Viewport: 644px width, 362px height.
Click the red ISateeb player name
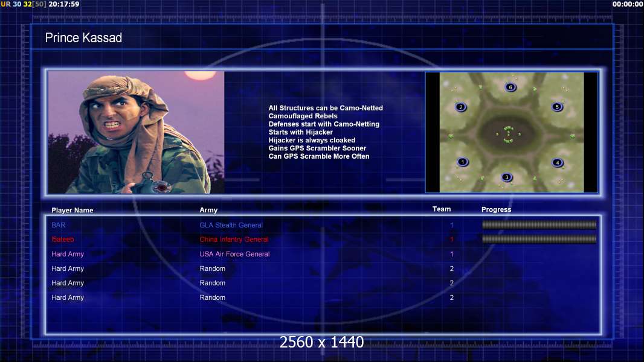tap(63, 240)
